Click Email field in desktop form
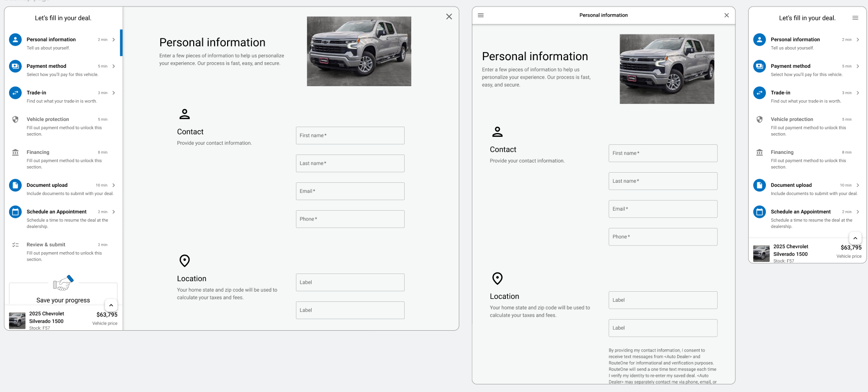This screenshot has width=868, height=392. click(350, 191)
